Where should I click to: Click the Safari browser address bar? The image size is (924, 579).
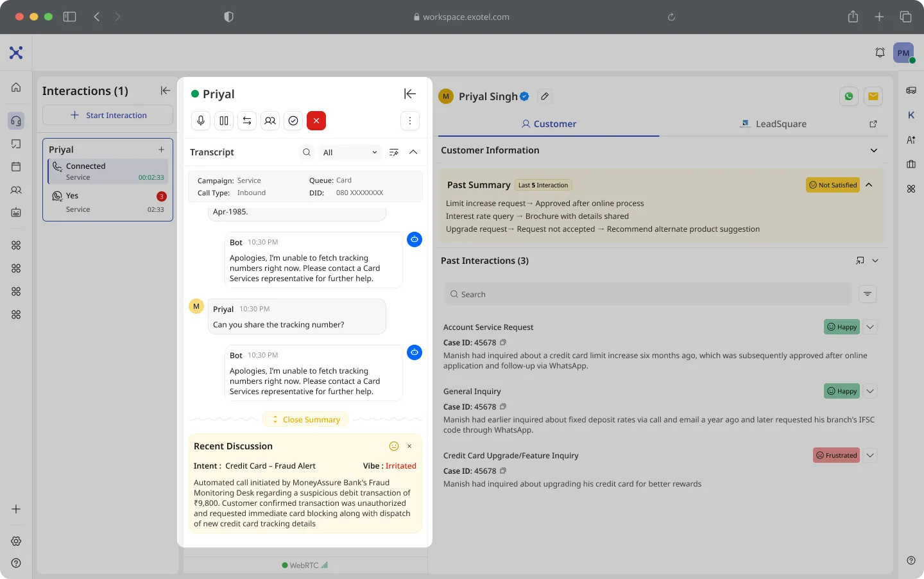tap(462, 17)
